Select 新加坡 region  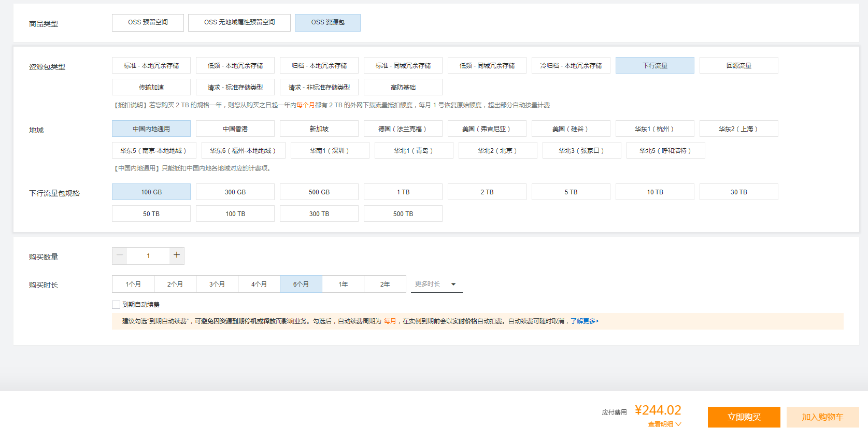click(319, 129)
